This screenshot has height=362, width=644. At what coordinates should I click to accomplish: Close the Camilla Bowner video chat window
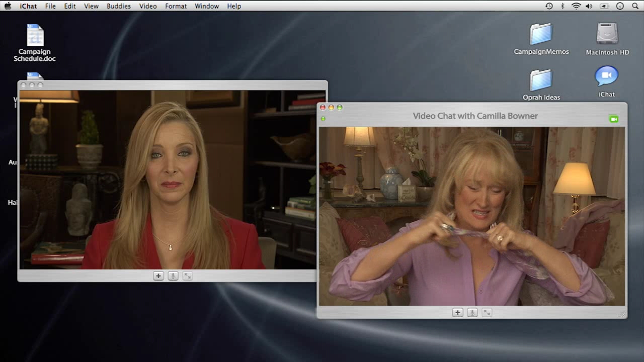point(323,107)
